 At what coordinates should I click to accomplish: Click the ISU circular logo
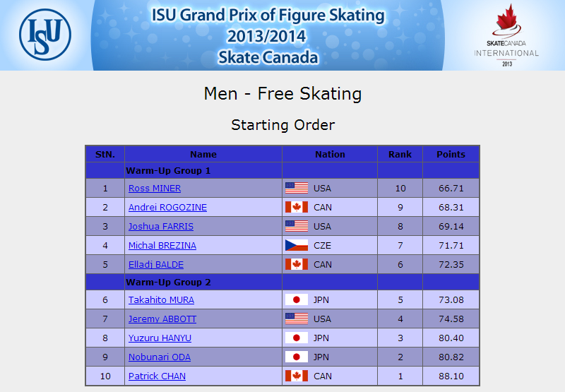(x=45, y=35)
